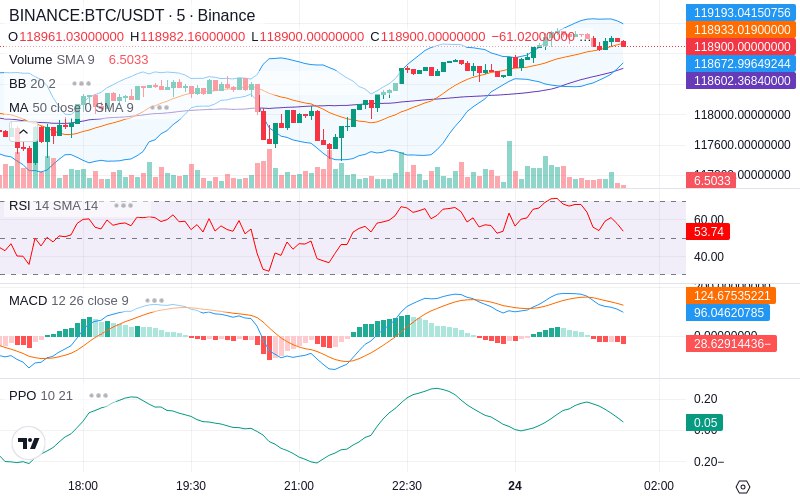The image size is (800, 500).
Task: Click the RSI 14 SMA 14 legend
Action: pyautogui.click(x=54, y=205)
